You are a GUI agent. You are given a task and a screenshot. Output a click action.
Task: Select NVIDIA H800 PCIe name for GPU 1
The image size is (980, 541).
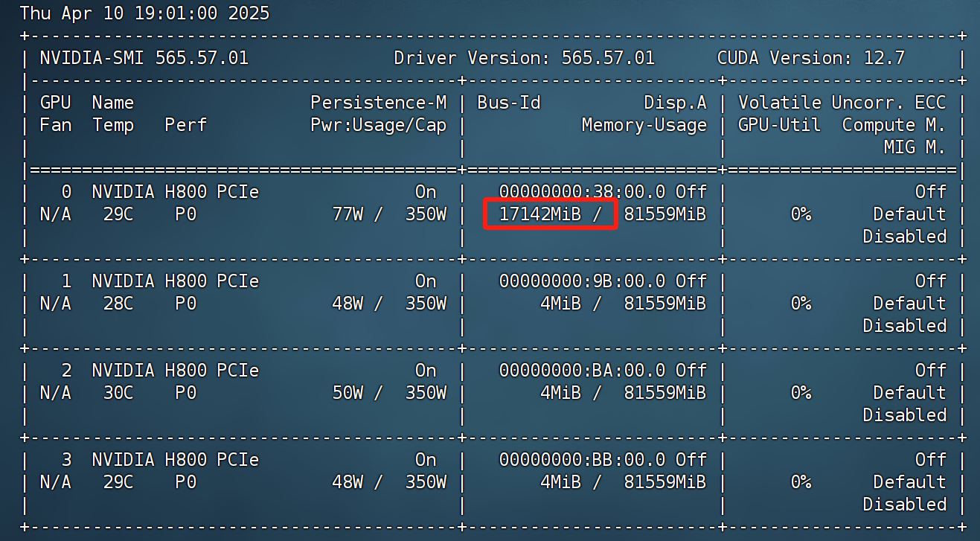point(176,281)
